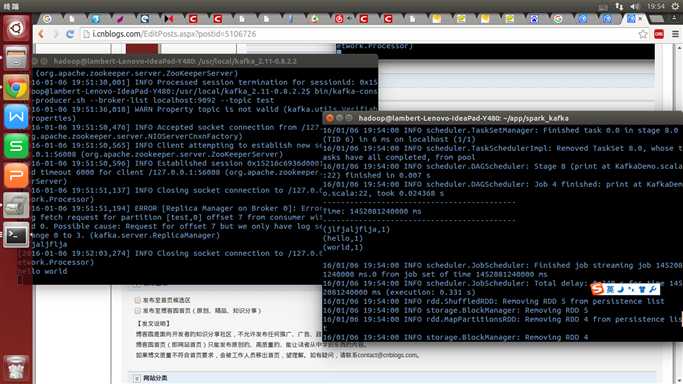Open WPS Presentation from the dock
The height and width of the screenshot is (384, 683).
(x=16, y=176)
